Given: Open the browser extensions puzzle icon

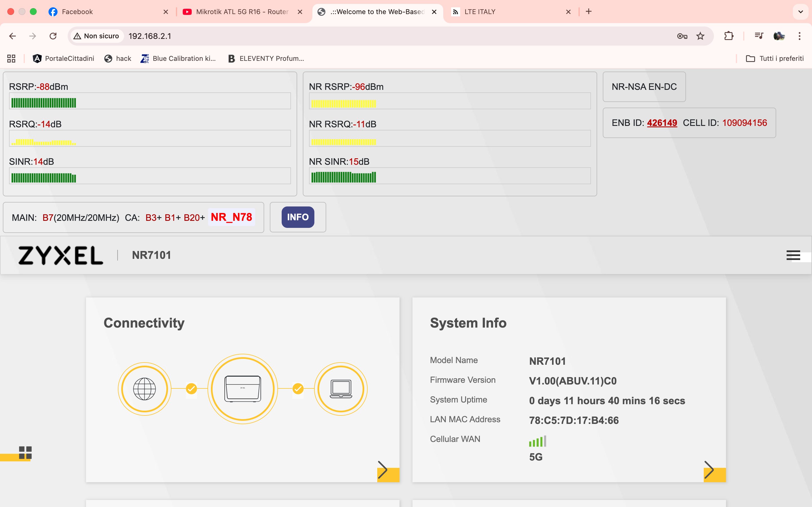Looking at the screenshot, I should pos(729,36).
